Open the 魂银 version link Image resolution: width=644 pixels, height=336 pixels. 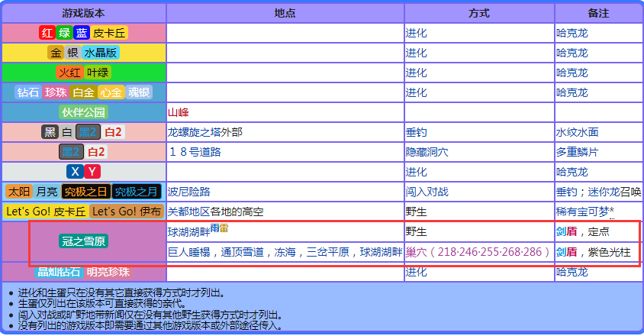pos(139,92)
